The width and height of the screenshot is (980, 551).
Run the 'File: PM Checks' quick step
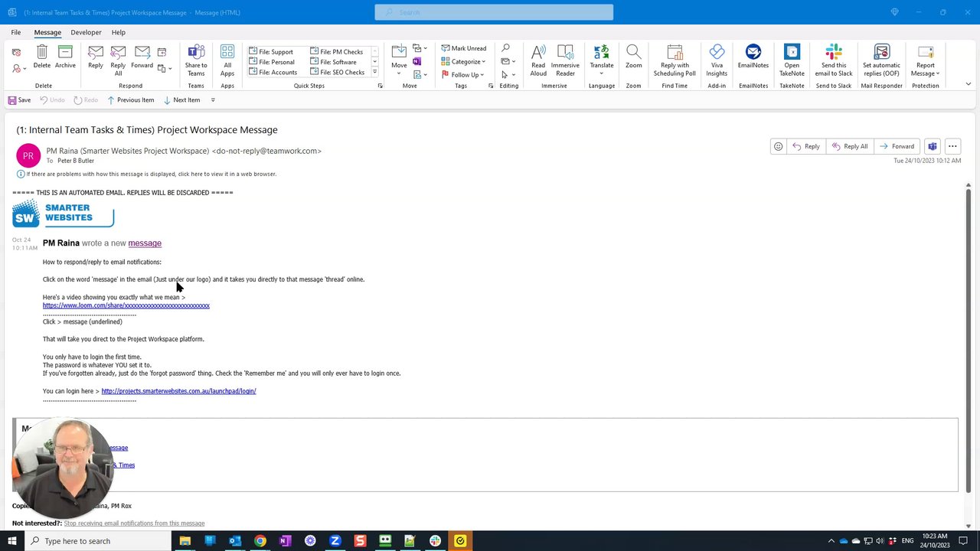(337, 51)
